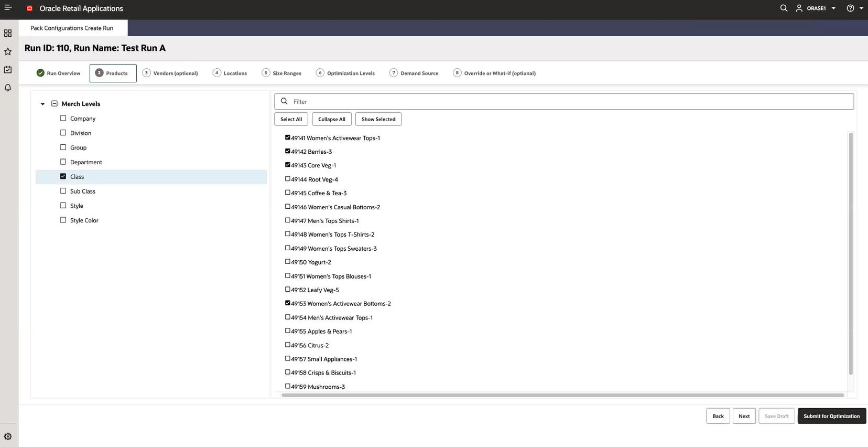
Task: Uncheck 49141 Women's Activewear Tops-1
Action: [x=287, y=137]
